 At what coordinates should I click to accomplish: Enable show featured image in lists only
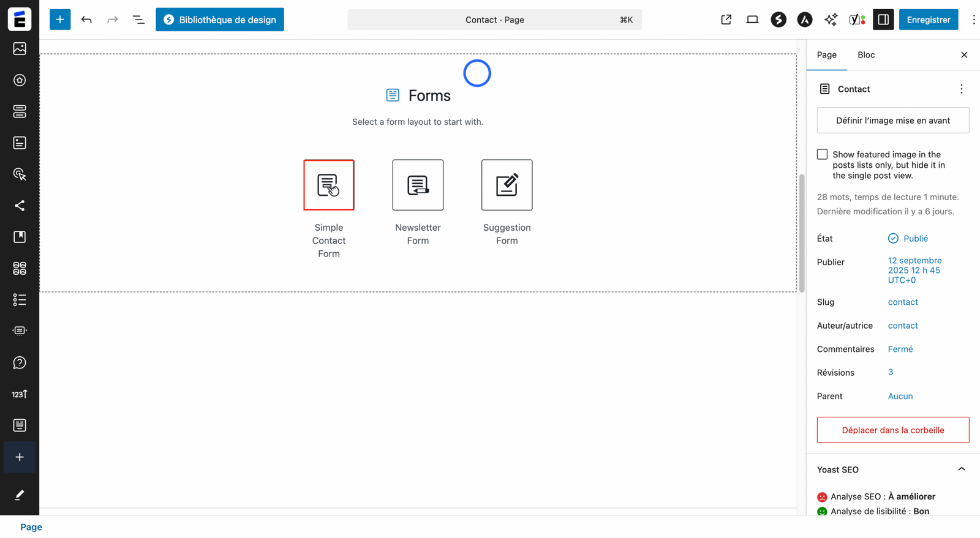[822, 155]
